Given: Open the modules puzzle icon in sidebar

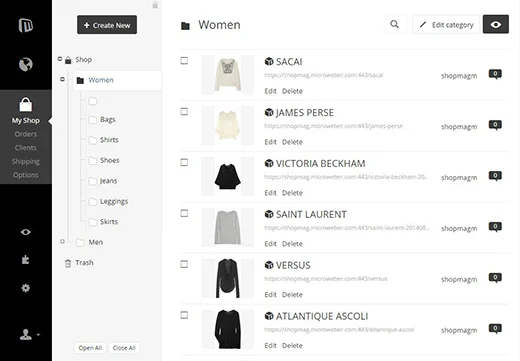Looking at the screenshot, I should coord(26,259).
